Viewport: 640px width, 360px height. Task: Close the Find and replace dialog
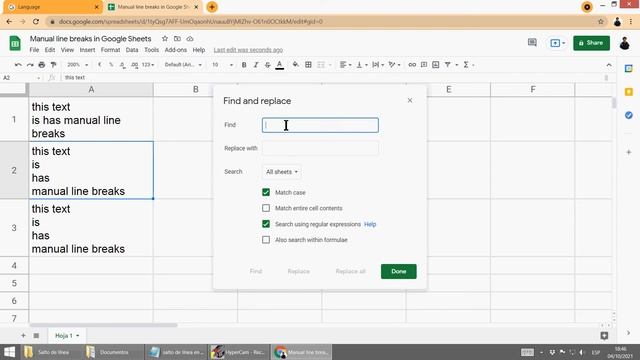pos(410,100)
